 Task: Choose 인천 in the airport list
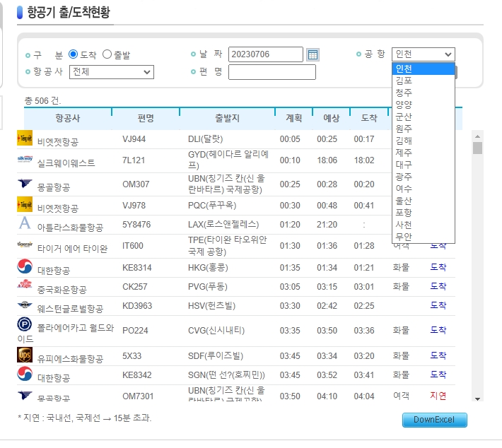[424, 69]
